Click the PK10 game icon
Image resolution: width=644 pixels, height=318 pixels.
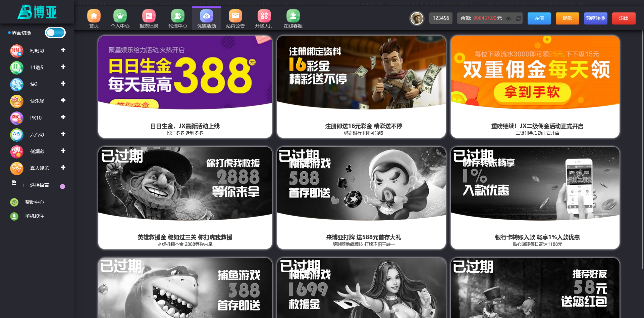pyautogui.click(x=17, y=118)
